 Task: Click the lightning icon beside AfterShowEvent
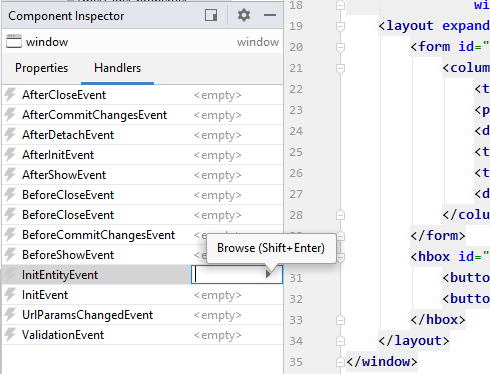[10, 175]
